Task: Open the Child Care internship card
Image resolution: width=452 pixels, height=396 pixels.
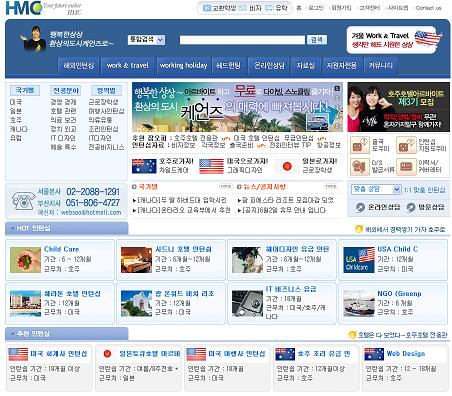Action: 60,260
